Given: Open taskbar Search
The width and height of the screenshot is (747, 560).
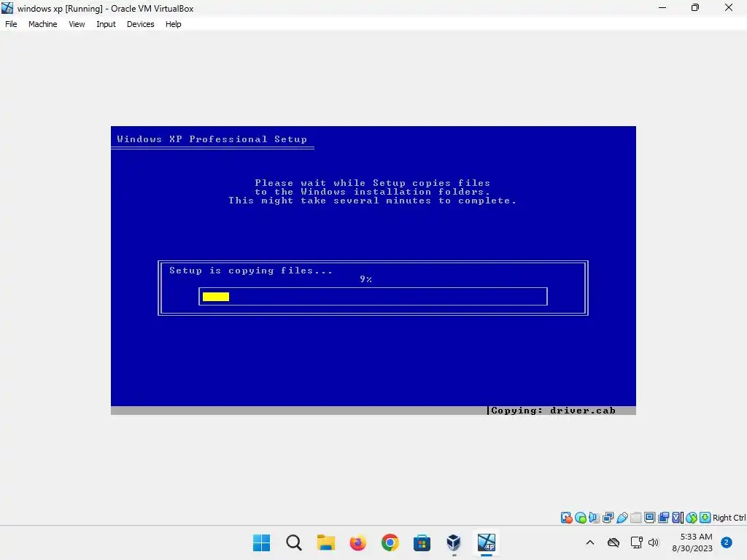Looking at the screenshot, I should 293,542.
